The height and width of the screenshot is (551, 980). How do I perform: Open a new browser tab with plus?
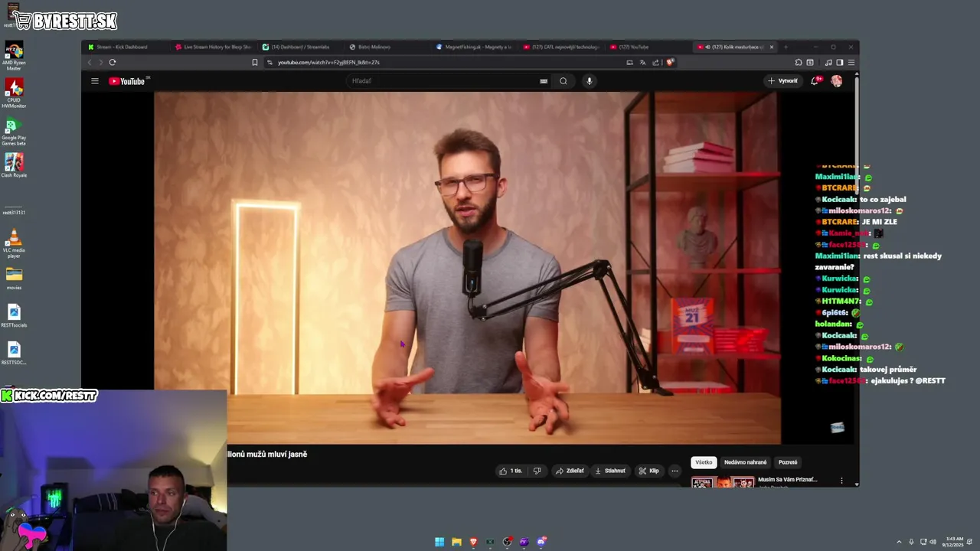786,47
